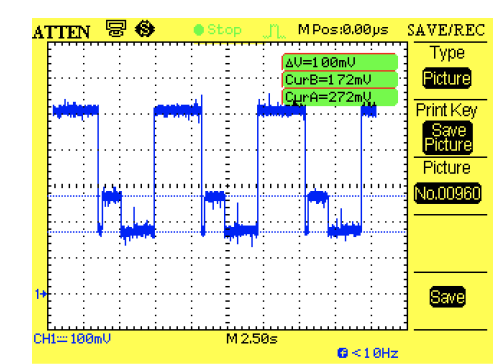Click the ATTEN brand logo
This screenshot has height=364, width=493.
click(x=62, y=32)
